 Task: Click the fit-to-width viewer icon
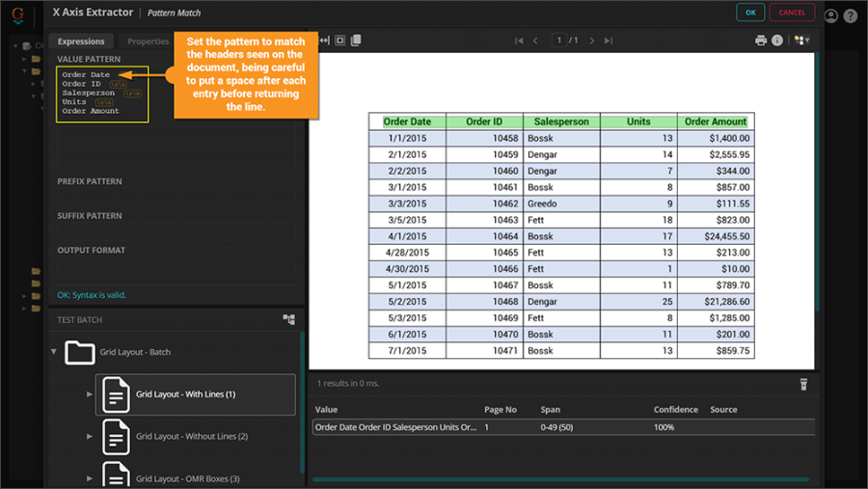pos(325,41)
